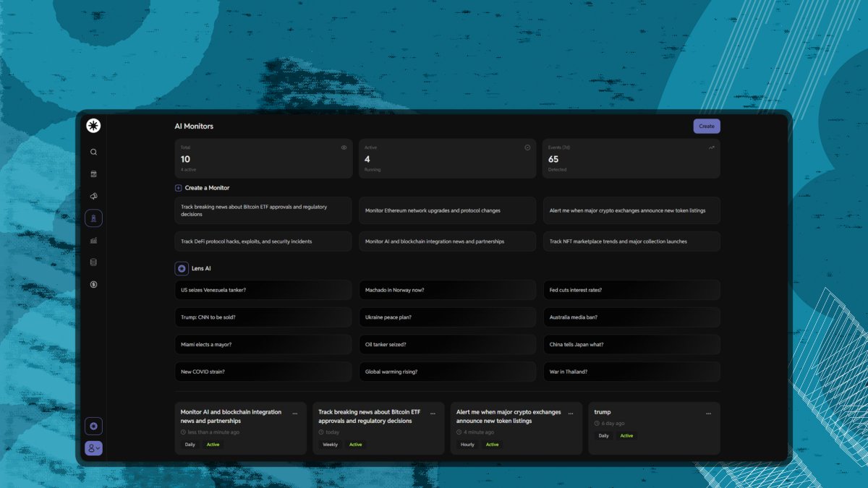Select Ethereum network upgrades monitor suggestion

pos(448,210)
